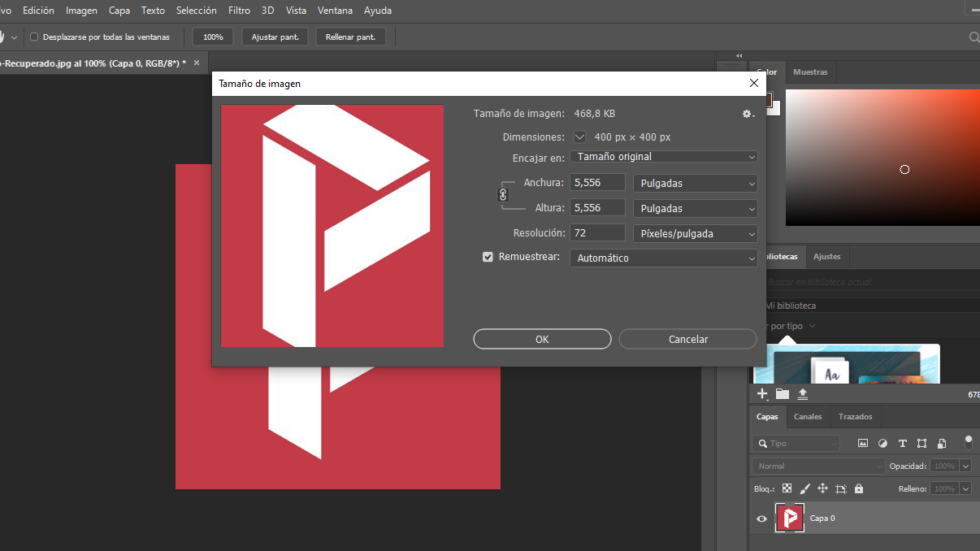Close the Tamaño de imagen dialog with X

[754, 83]
